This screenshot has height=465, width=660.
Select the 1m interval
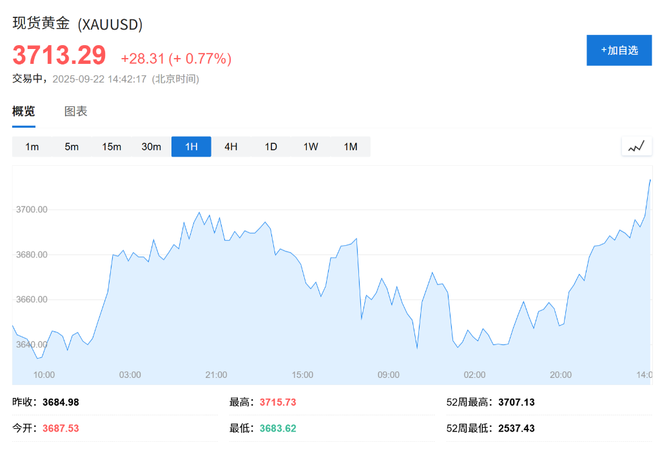pyautogui.click(x=32, y=147)
